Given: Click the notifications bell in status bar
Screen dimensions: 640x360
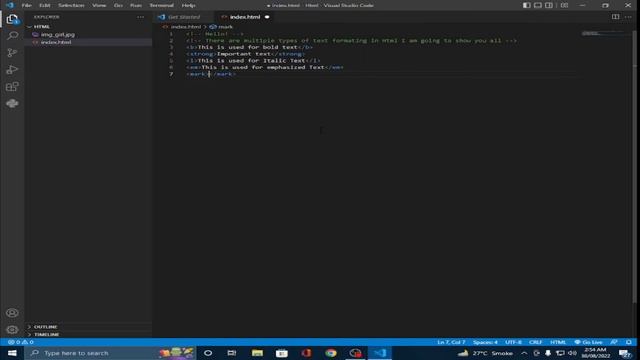Looking at the screenshot, I should pos(629,342).
